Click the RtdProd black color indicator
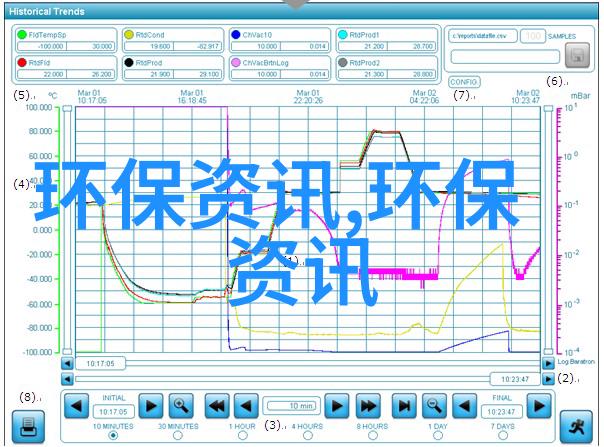The image size is (604, 447). tap(129, 62)
